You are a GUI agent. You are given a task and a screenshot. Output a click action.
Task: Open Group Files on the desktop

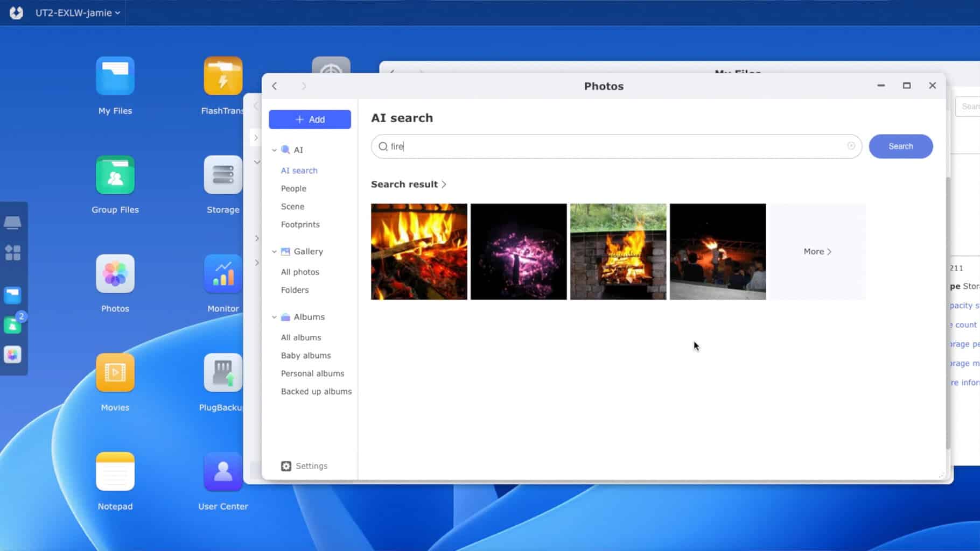point(115,175)
